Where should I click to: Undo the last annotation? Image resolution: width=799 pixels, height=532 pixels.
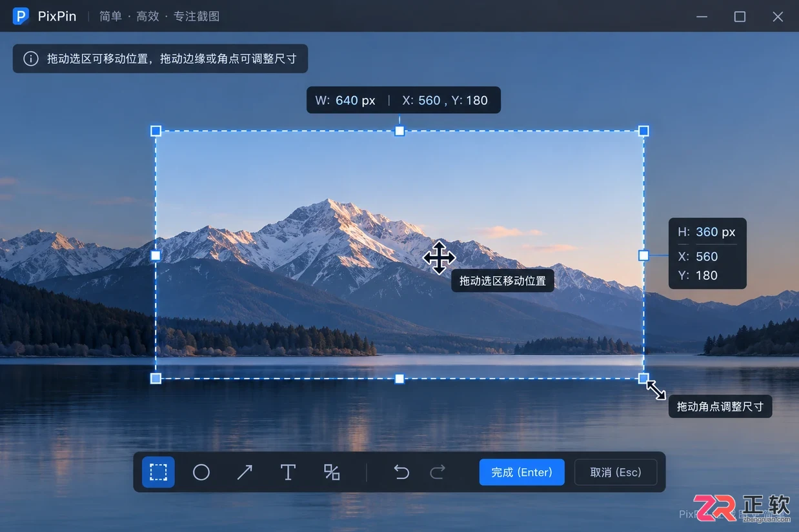pos(401,473)
